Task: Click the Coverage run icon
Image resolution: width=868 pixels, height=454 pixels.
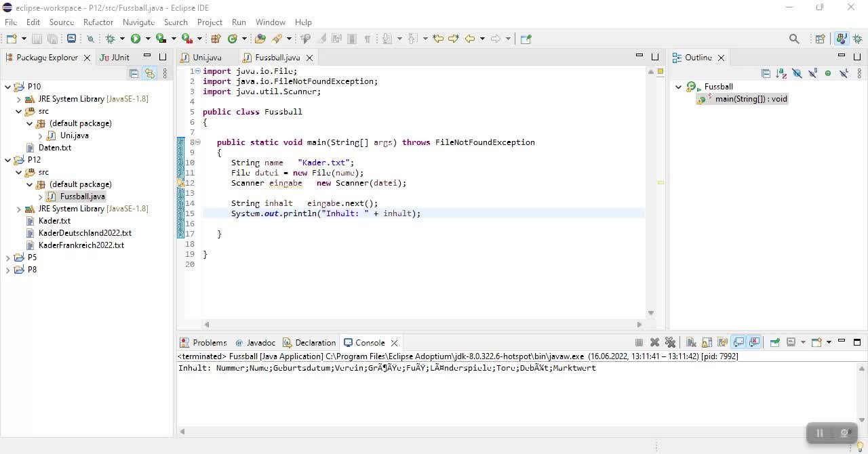Action: [161, 39]
